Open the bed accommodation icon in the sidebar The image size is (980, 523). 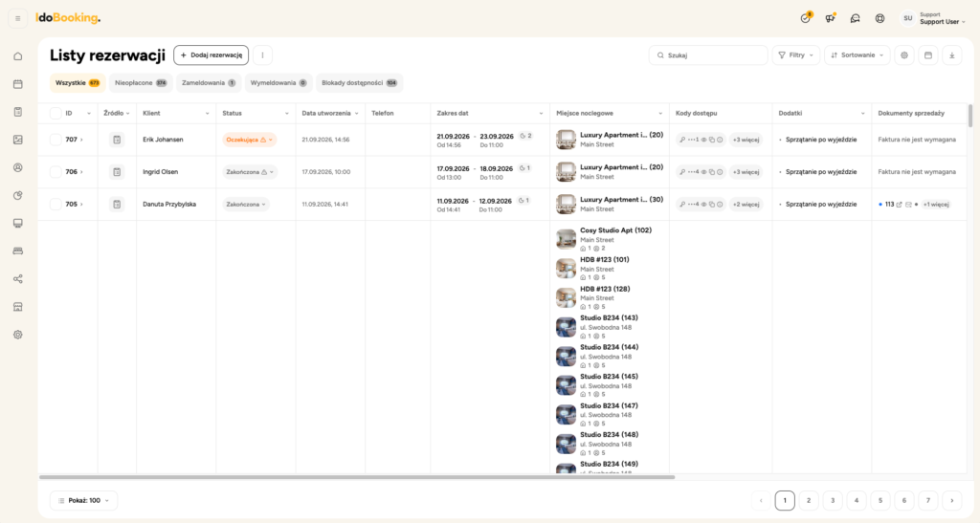click(x=18, y=251)
